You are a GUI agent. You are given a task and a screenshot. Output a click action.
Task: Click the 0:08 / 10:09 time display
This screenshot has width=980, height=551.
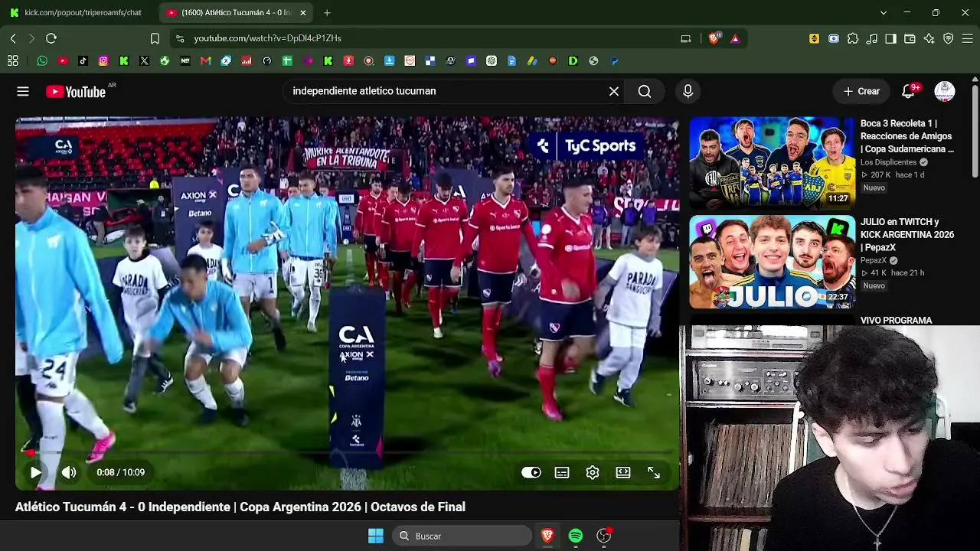120,472
